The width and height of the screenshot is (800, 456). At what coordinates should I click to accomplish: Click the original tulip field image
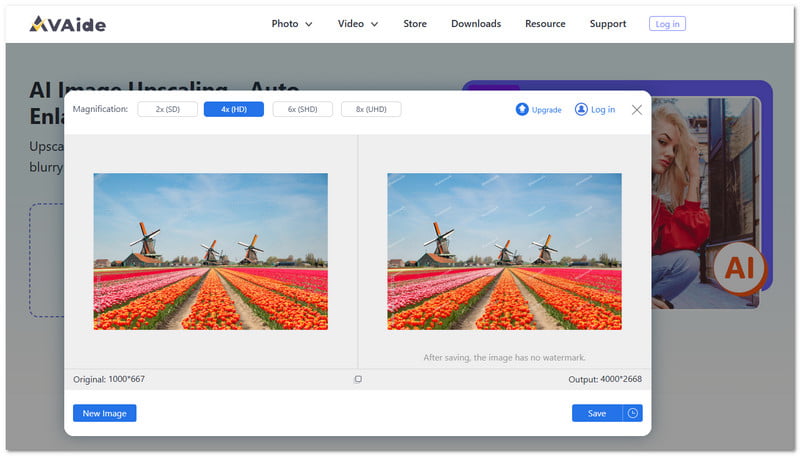click(x=211, y=251)
